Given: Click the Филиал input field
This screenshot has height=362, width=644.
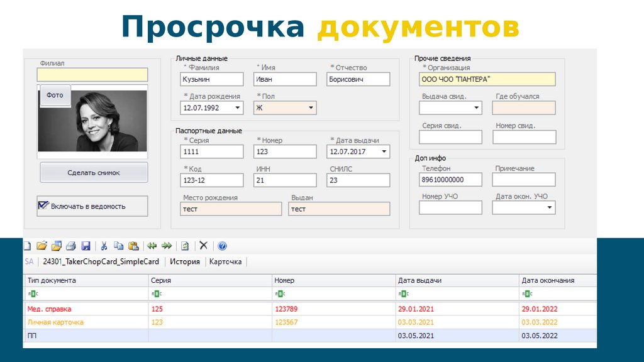Looking at the screenshot, I should 92,75.
